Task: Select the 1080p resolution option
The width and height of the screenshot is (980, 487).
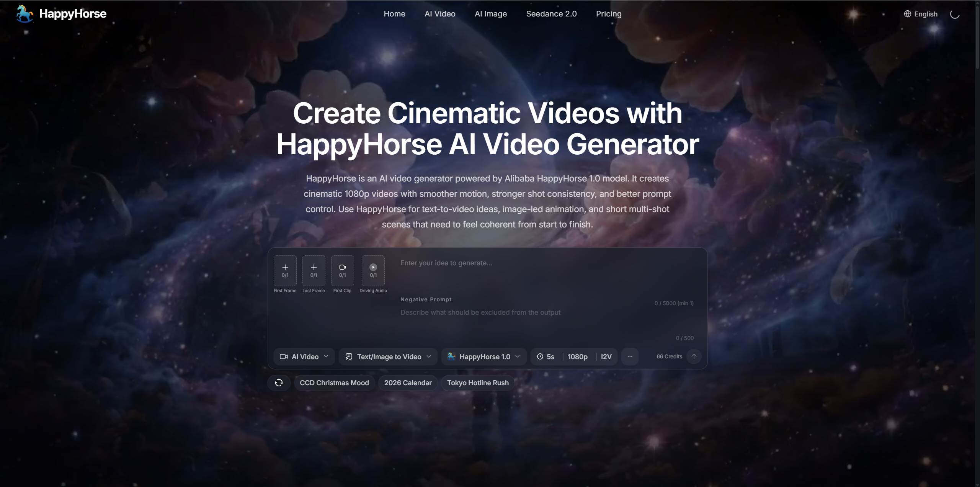Action: click(577, 356)
